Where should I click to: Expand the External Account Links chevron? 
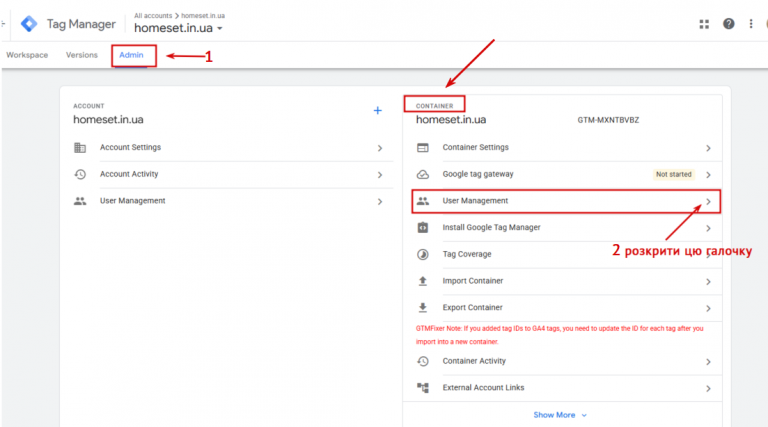coord(708,388)
